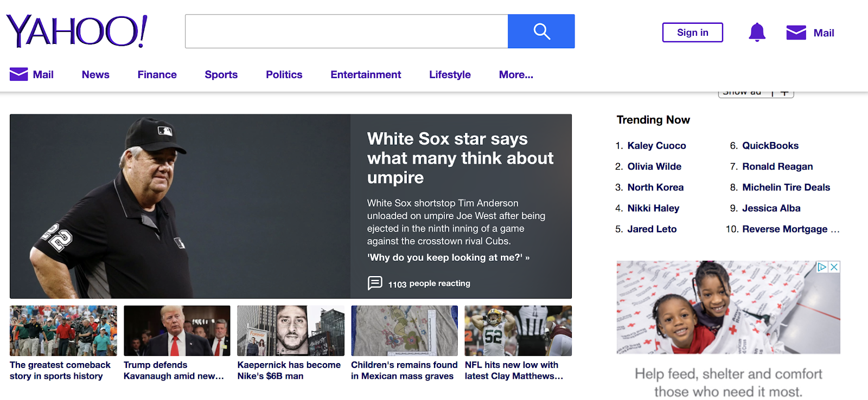Select trending topic Jessica Alba
Screen dimensions: 868x400
(771, 208)
